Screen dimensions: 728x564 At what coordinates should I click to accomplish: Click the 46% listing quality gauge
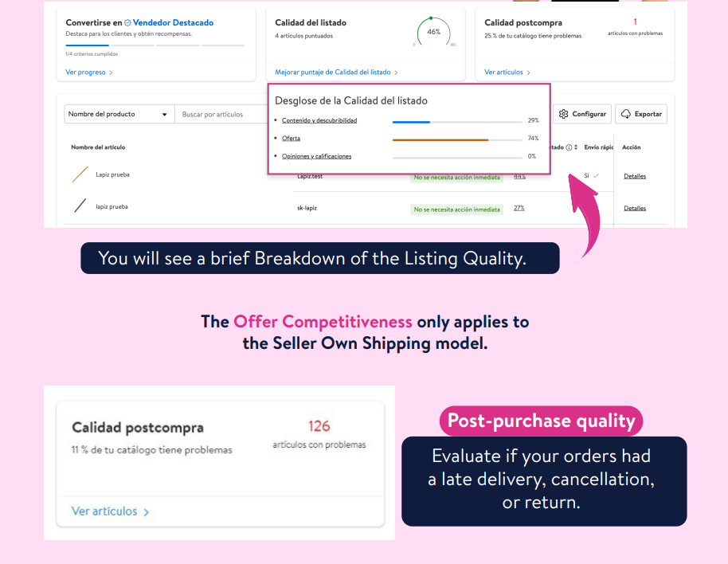click(x=433, y=33)
